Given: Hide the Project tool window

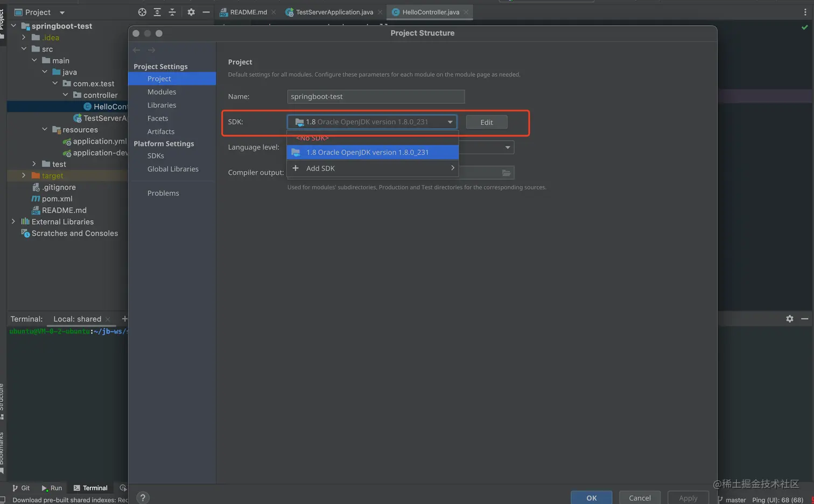Looking at the screenshot, I should tap(206, 12).
